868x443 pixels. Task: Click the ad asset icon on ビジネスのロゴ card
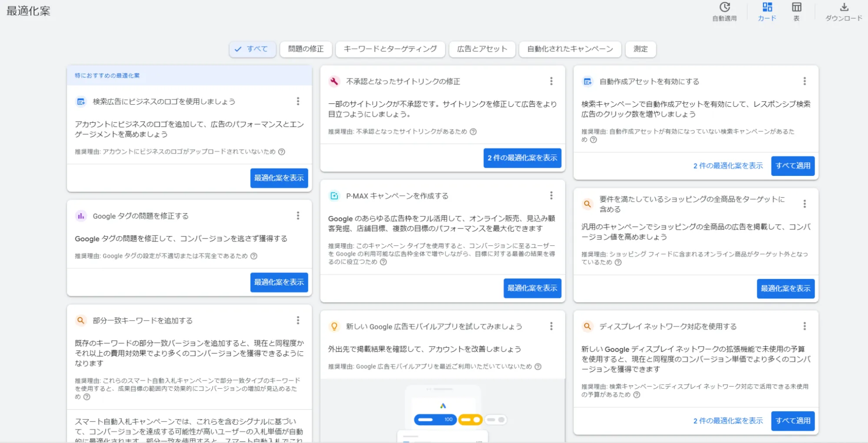[81, 102]
